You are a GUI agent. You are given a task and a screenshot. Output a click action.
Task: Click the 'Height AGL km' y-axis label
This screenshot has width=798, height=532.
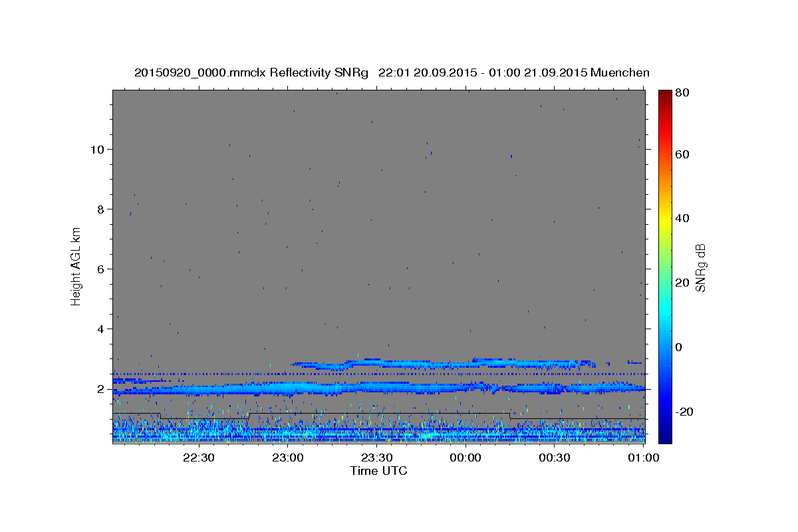(76, 266)
